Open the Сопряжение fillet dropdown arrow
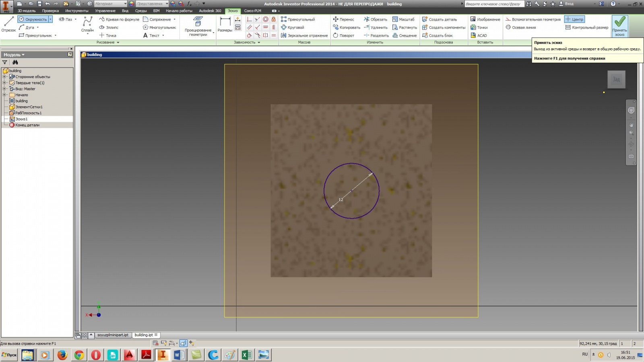Screen dimensions: 644x362 [x=175, y=19]
